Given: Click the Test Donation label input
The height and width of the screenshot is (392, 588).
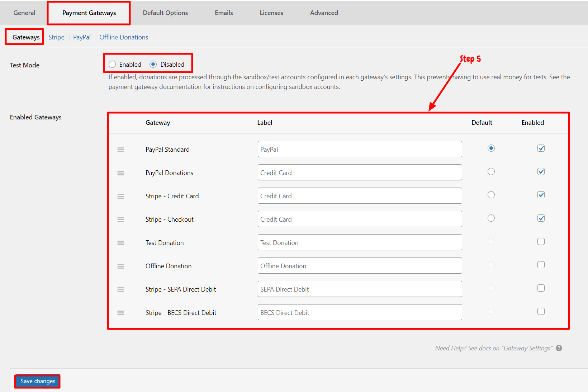Looking at the screenshot, I should (x=360, y=242).
